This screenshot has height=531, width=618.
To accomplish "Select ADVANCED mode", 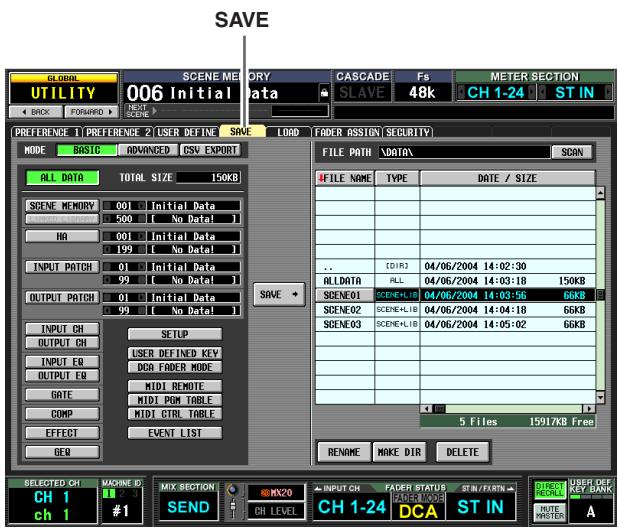I will [x=148, y=150].
